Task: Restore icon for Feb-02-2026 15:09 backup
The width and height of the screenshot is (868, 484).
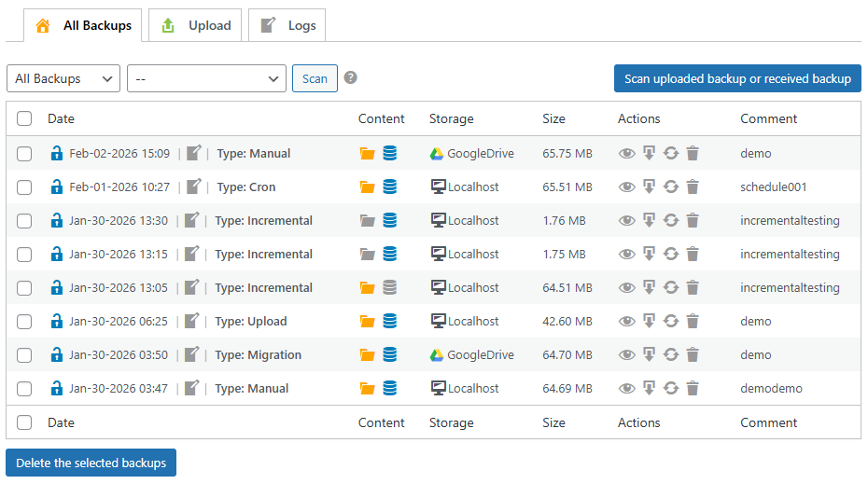Action: 671,153
